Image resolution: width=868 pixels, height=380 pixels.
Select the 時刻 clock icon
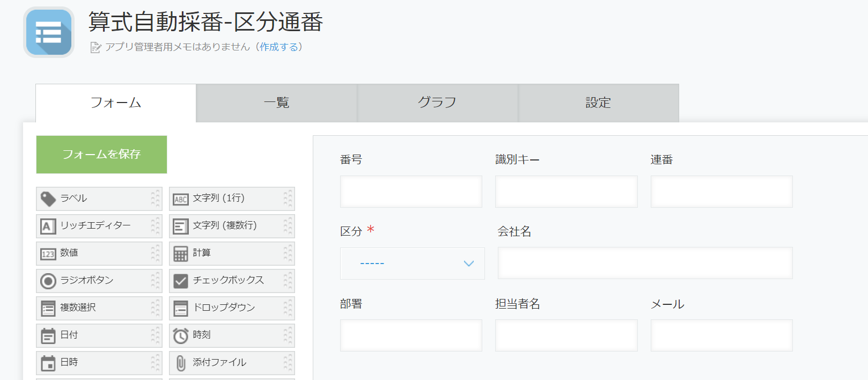pos(181,336)
